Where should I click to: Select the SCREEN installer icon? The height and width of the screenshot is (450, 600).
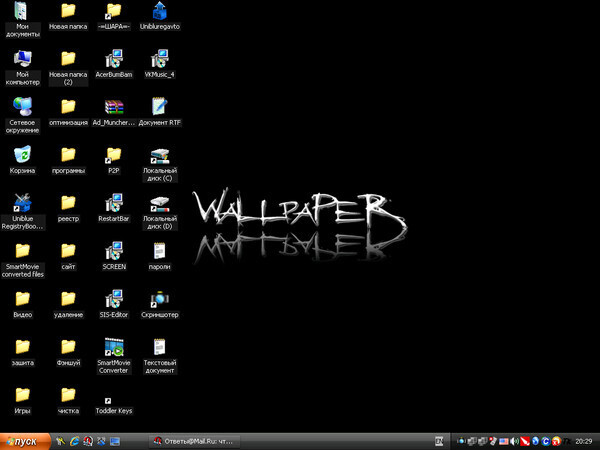(114, 256)
